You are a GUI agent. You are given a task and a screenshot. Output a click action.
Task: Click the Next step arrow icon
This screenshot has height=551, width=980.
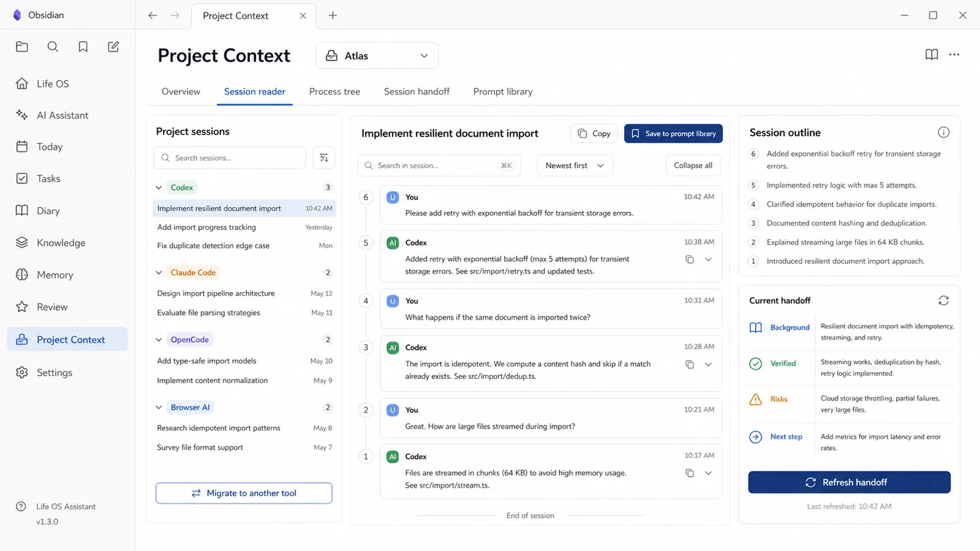pos(756,437)
